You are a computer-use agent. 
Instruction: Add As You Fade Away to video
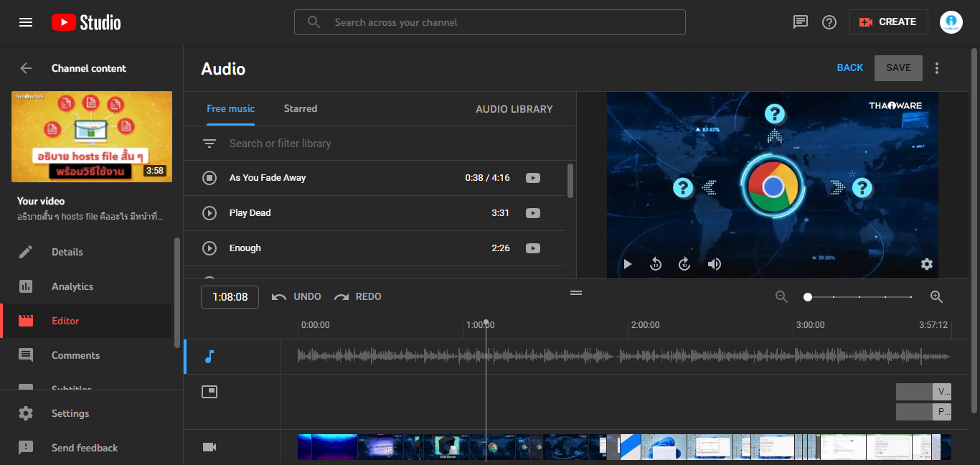(x=532, y=178)
